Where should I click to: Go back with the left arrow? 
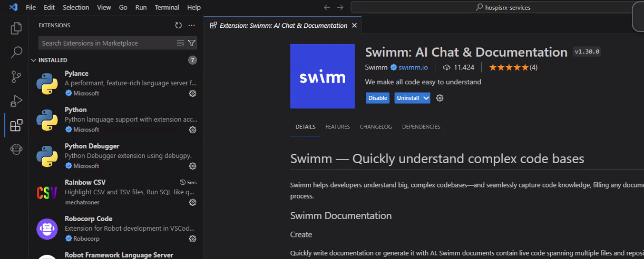click(x=327, y=7)
